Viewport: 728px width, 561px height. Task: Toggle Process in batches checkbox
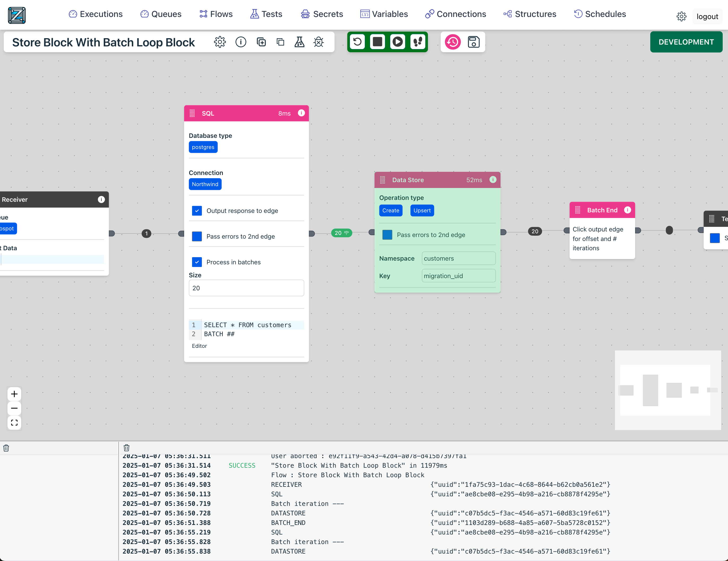pos(197,262)
